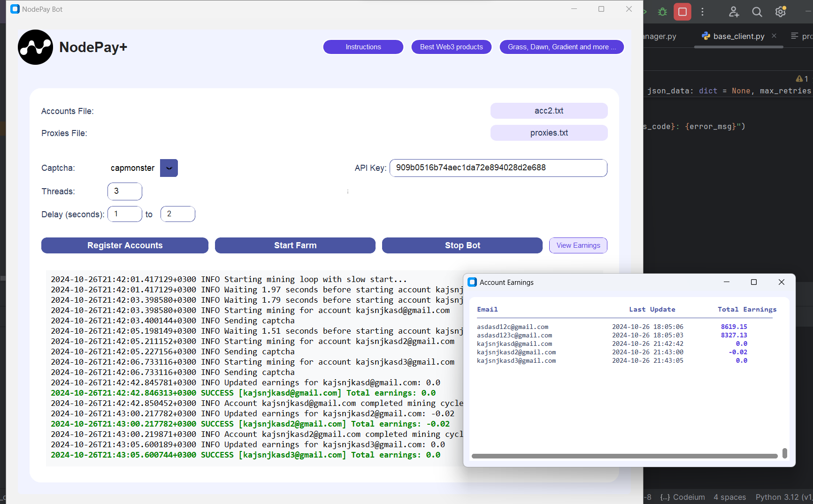Select the acc2.txt accounts file button
This screenshot has height=504, width=813.
pos(549,111)
